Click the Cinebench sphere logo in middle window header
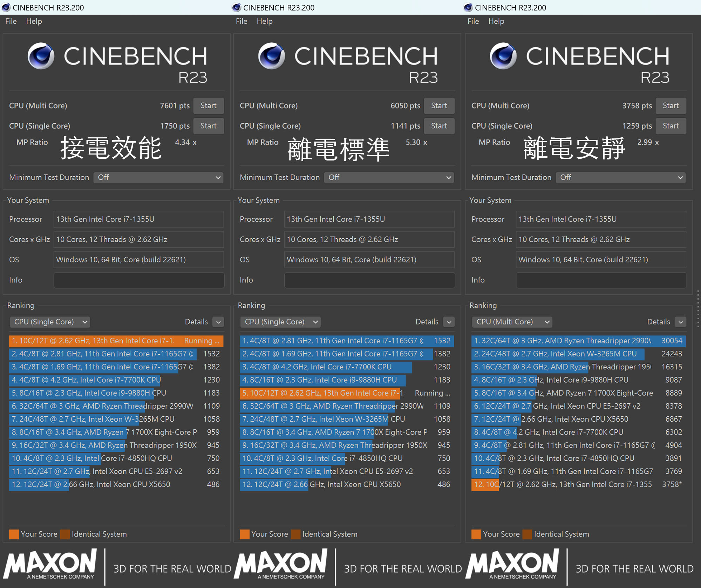 pos(272,56)
